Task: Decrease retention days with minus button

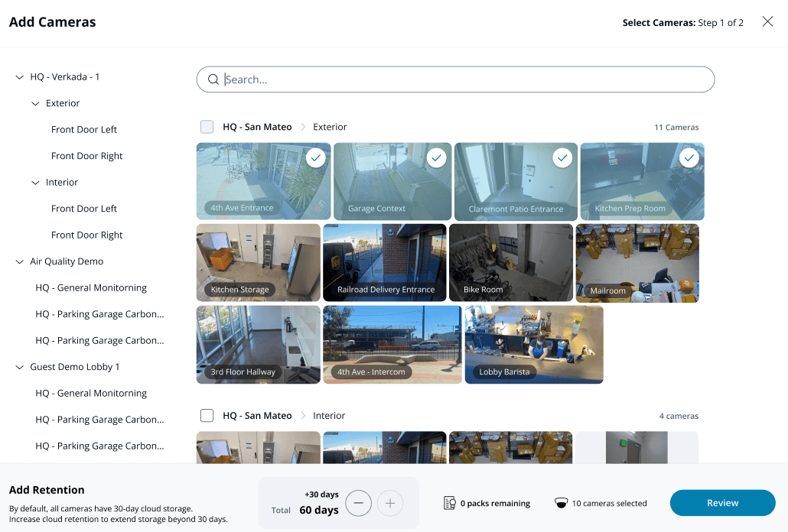Action: click(359, 503)
